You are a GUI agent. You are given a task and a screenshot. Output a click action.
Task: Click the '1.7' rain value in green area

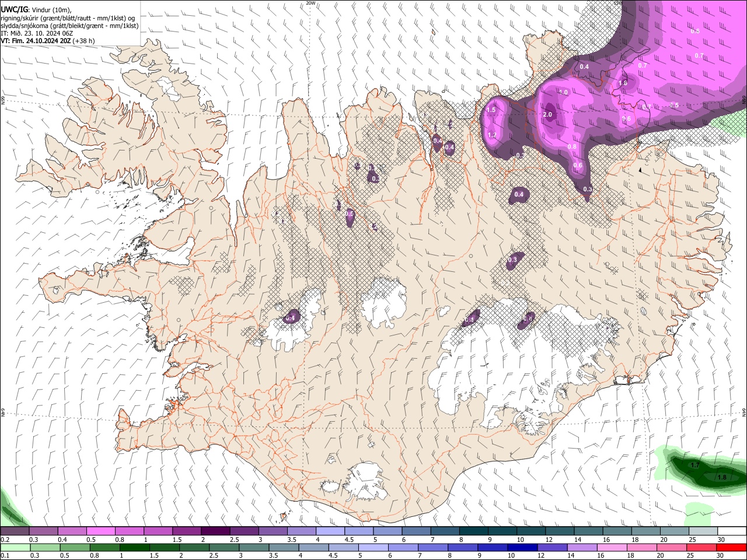pos(695,466)
